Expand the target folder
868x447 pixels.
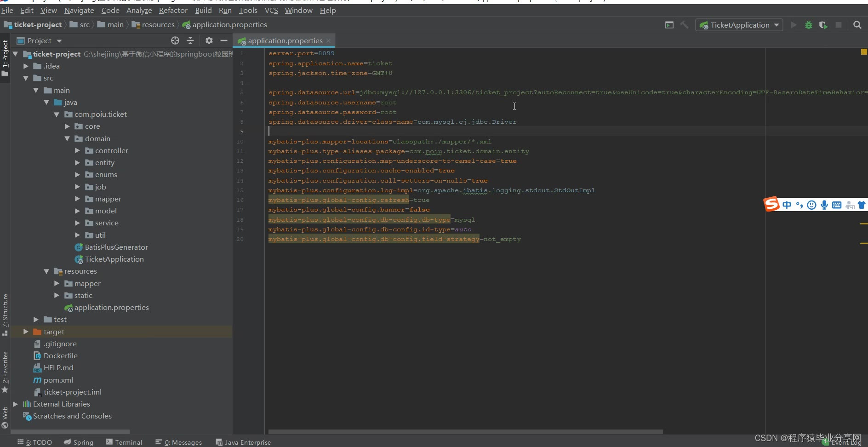(x=26, y=332)
